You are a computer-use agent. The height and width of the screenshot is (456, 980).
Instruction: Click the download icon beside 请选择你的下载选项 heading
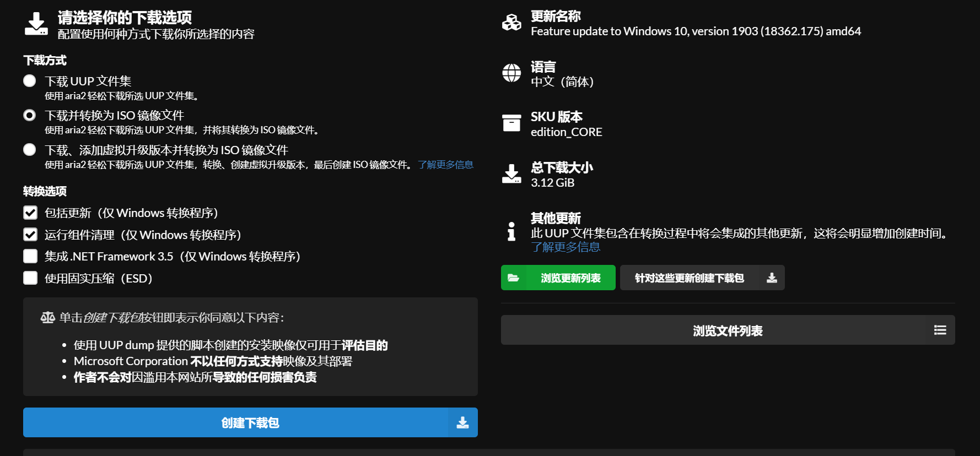[x=36, y=24]
